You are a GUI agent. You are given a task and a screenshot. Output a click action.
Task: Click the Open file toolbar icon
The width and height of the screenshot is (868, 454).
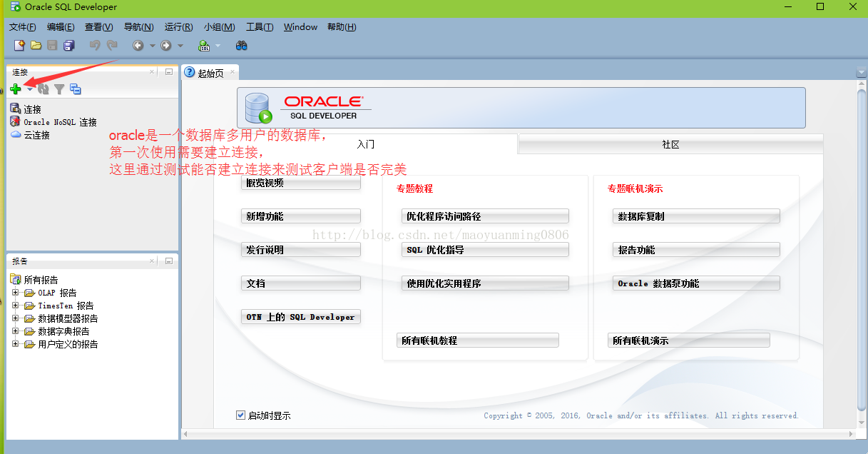click(36, 45)
